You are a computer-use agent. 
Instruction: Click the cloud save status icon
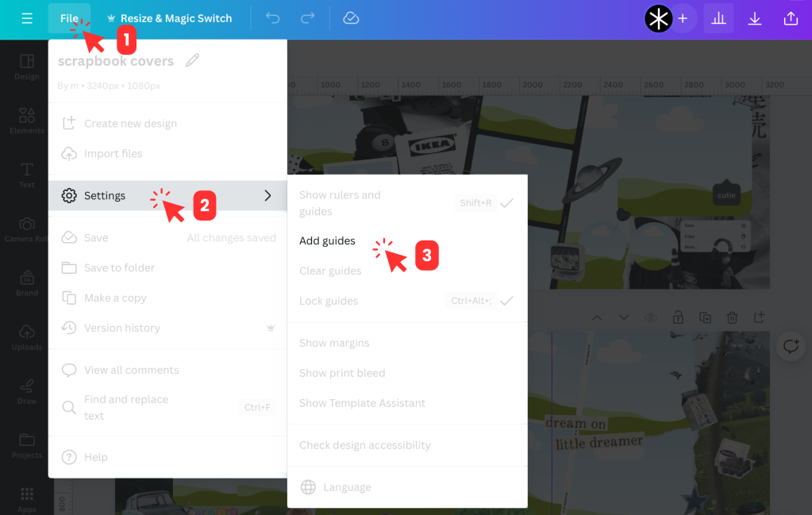click(351, 18)
